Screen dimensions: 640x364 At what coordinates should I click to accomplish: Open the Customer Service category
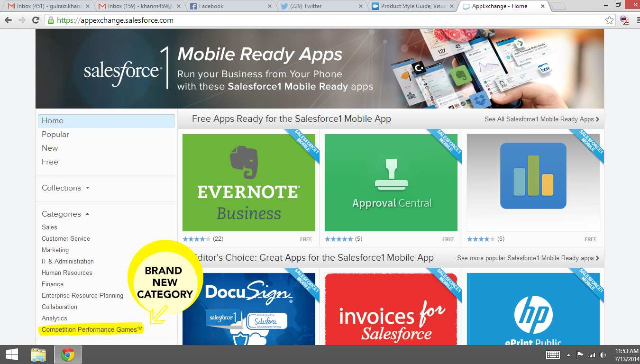coord(66,239)
